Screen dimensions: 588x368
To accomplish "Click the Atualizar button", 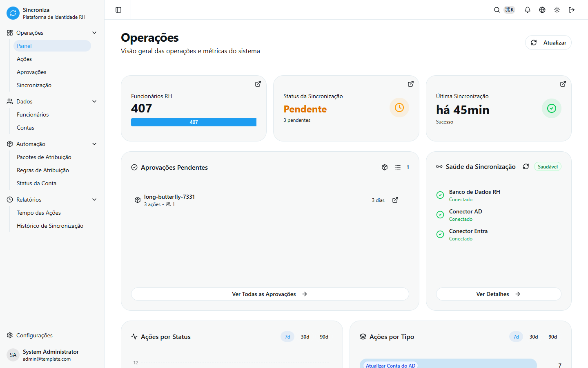I will coord(548,43).
